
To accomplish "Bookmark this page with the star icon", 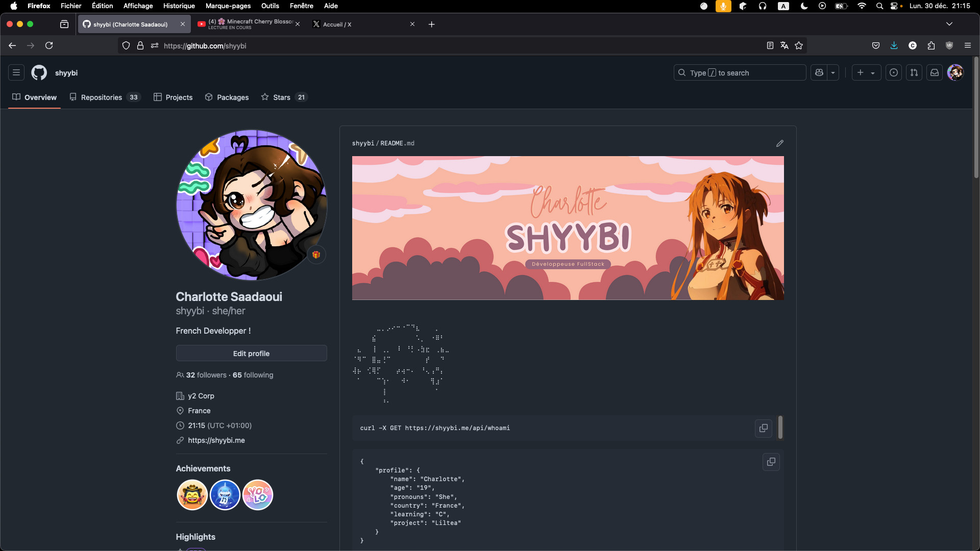I will pyautogui.click(x=799, y=46).
